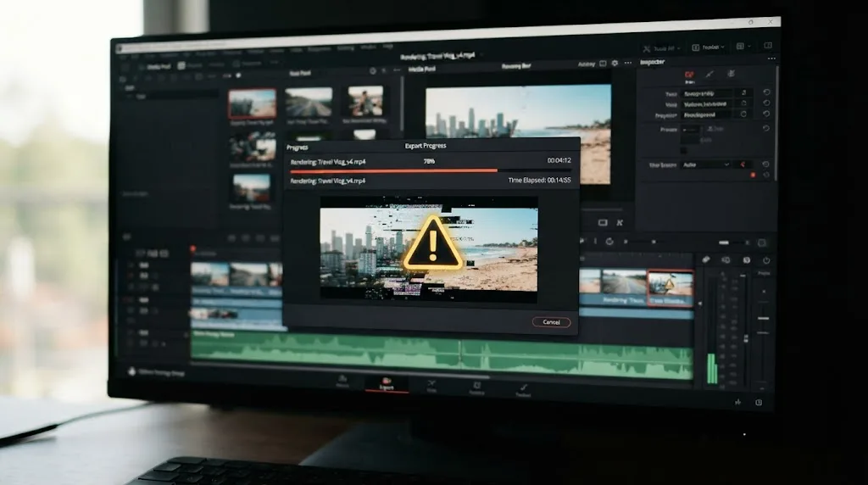Click the settings icon in the bottom right corner
The image size is (868, 485).
tap(759, 403)
